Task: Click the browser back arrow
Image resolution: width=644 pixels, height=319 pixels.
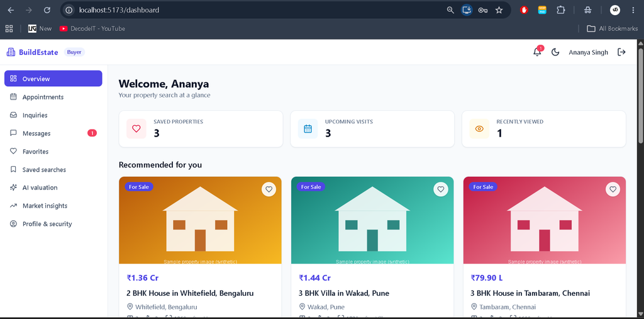Action: (x=11, y=10)
